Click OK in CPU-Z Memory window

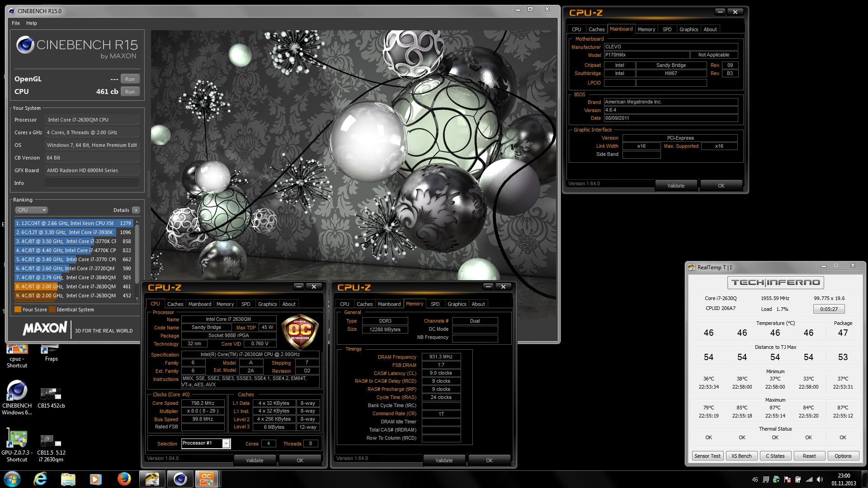pos(489,460)
